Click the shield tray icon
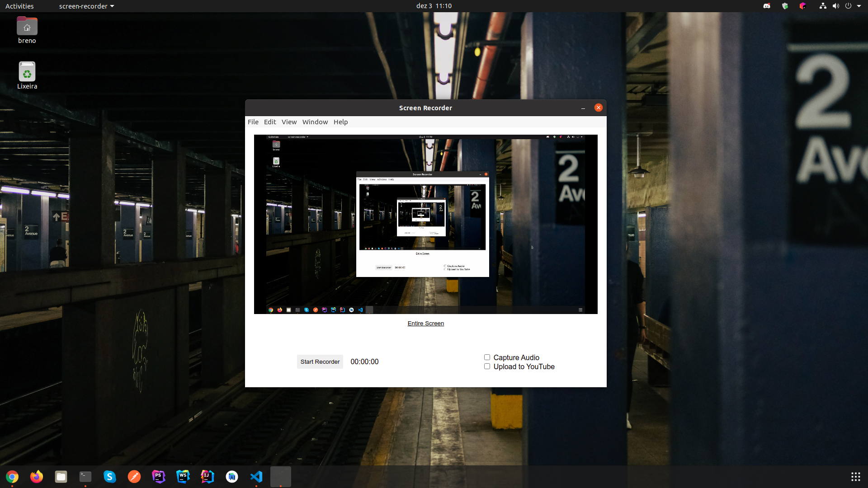Viewport: 868px width, 488px height. [x=785, y=6]
